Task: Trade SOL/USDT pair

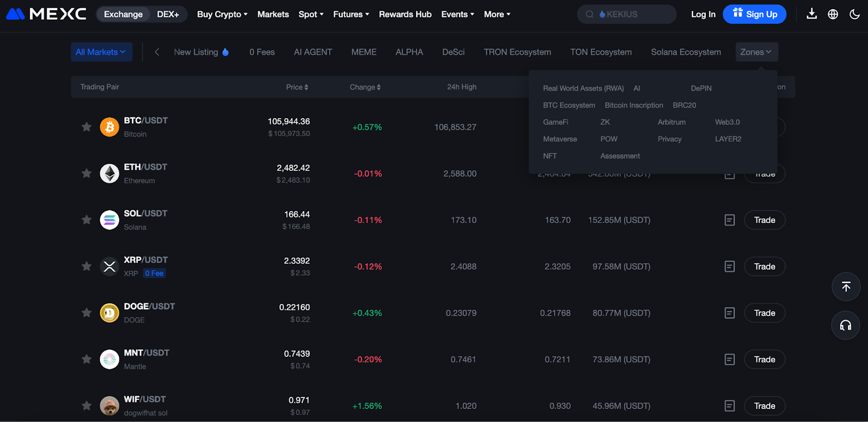Action: 764,220
